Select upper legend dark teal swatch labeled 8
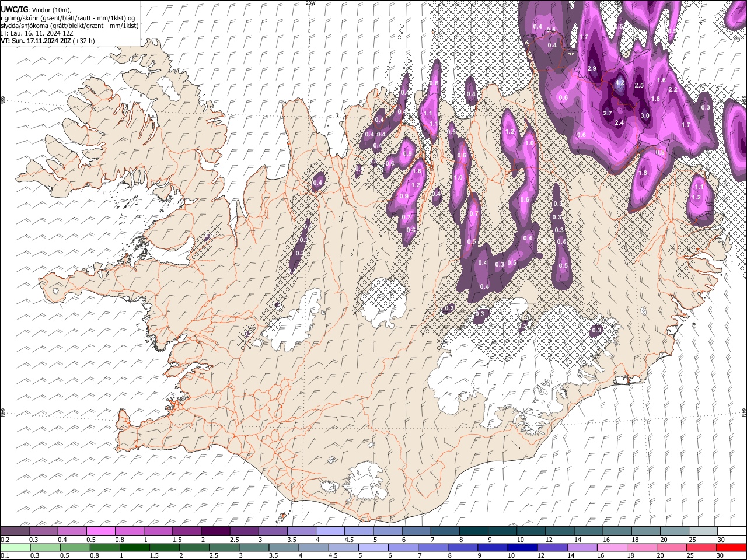747x560 pixels. point(474,531)
